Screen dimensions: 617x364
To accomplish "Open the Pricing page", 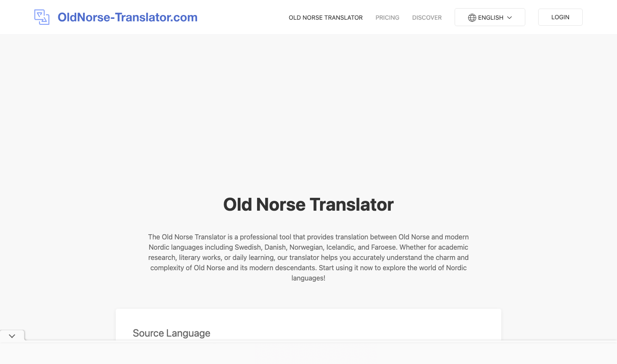I will click(387, 18).
